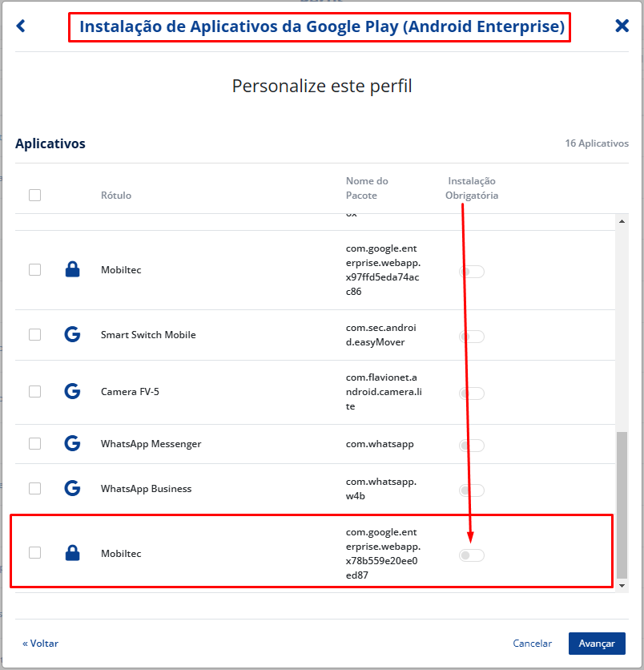Click package name ending x97ffd5eda74acc86

coord(383,269)
